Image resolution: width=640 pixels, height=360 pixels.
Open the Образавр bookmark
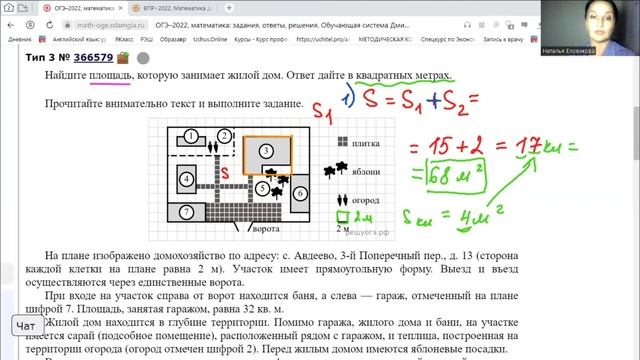pos(173,40)
